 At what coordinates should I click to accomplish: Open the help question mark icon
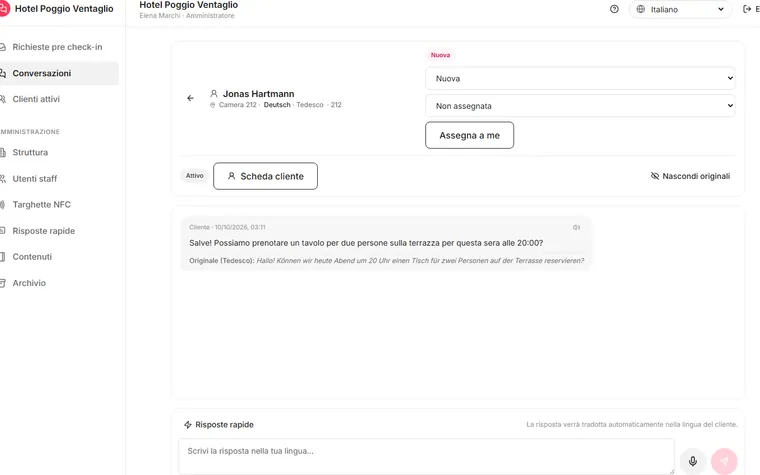tap(614, 9)
